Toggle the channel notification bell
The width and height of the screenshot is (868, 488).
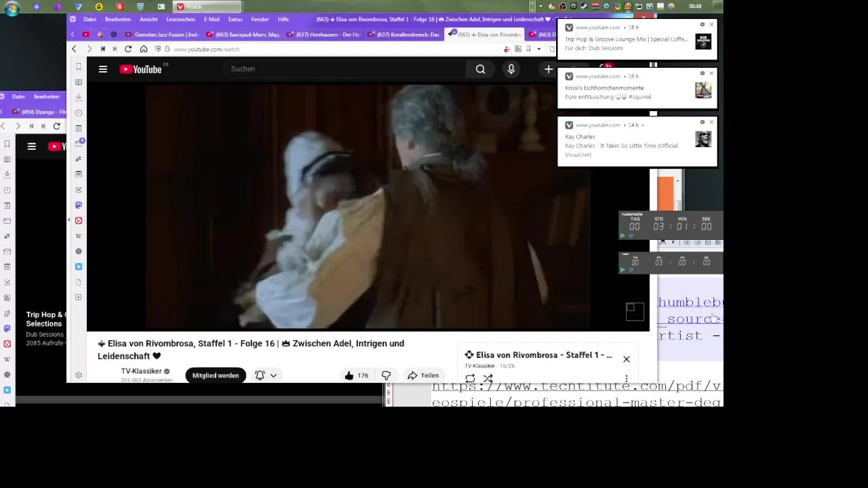coord(260,375)
